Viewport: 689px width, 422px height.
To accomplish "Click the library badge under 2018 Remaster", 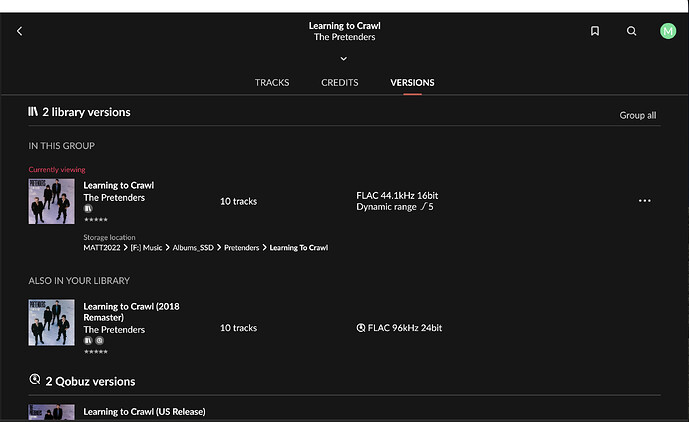I will click(88, 341).
